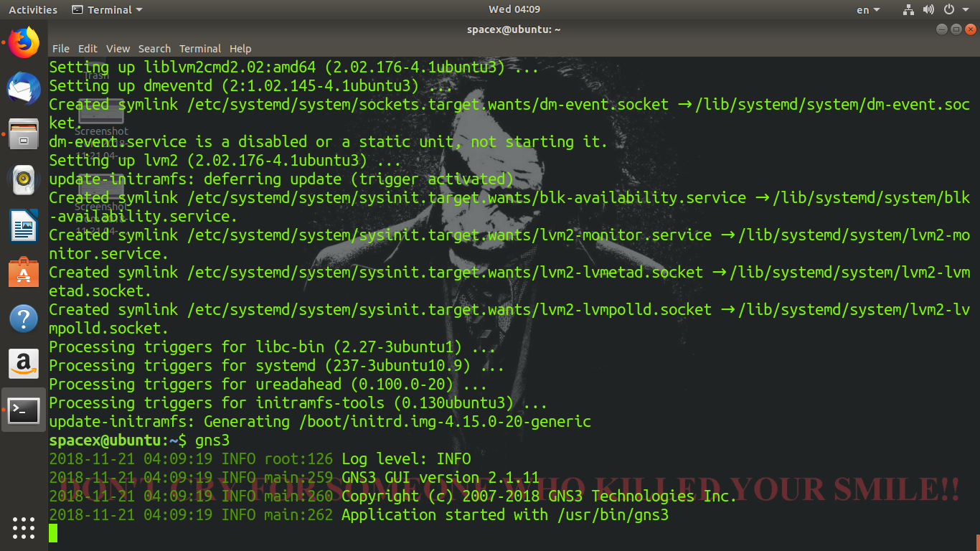The image size is (980, 551).
Task: Maximize the terminal window
Action: pos(956,29)
